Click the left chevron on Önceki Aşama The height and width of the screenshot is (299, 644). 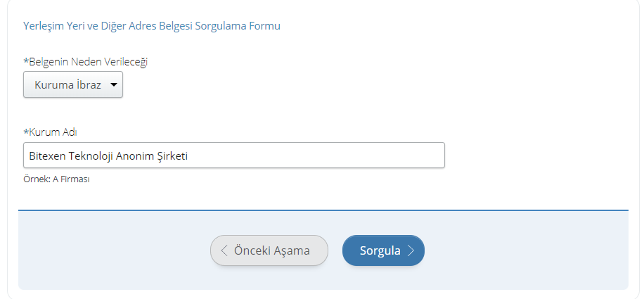click(x=224, y=250)
